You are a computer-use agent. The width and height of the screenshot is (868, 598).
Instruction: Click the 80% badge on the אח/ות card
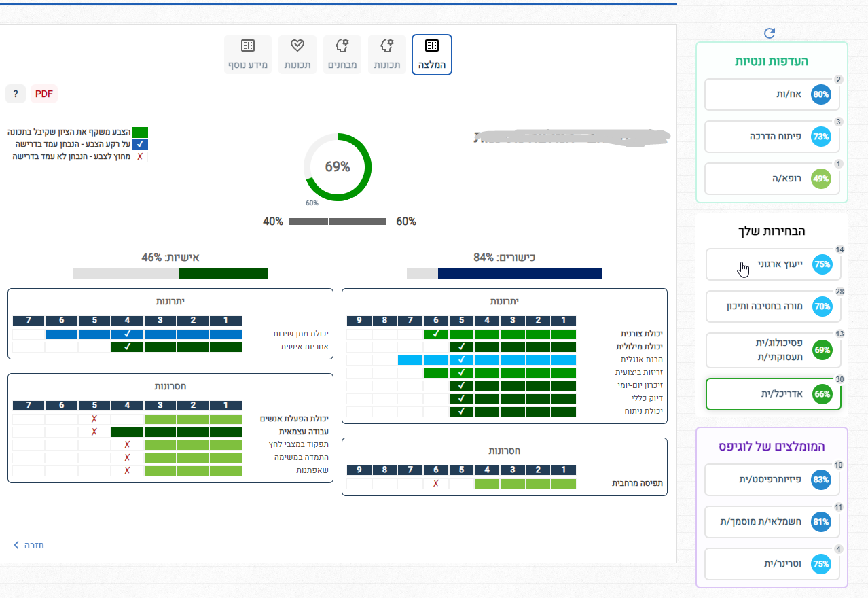821,94
